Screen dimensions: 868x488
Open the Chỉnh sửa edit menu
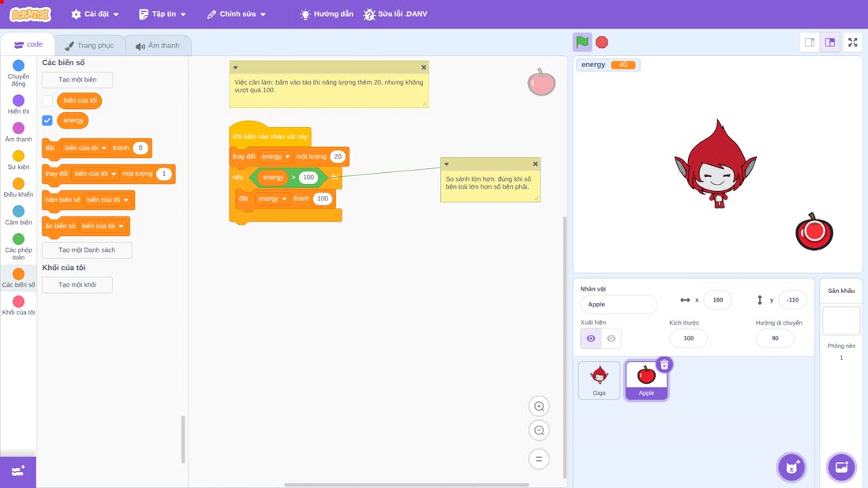tap(237, 14)
